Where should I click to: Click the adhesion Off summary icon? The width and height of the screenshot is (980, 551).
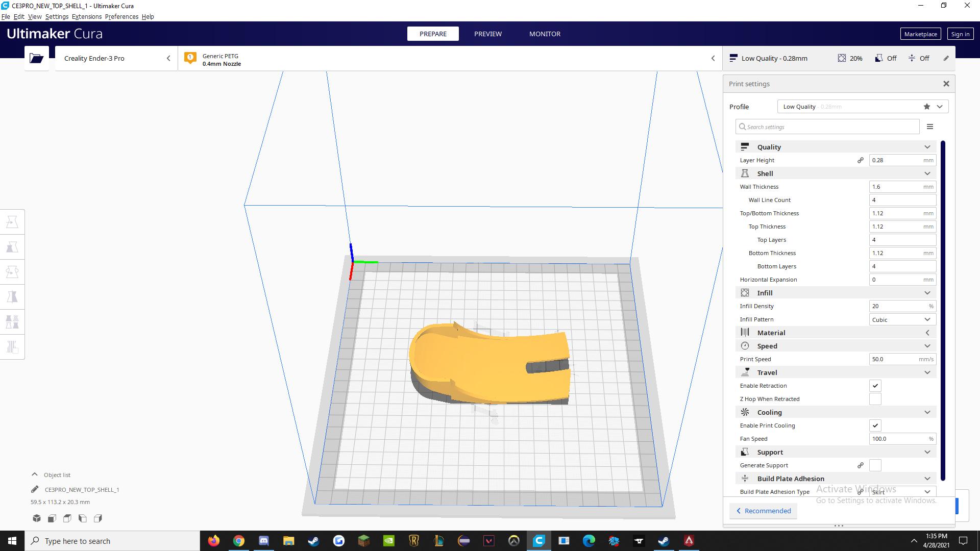pyautogui.click(x=912, y=58)
